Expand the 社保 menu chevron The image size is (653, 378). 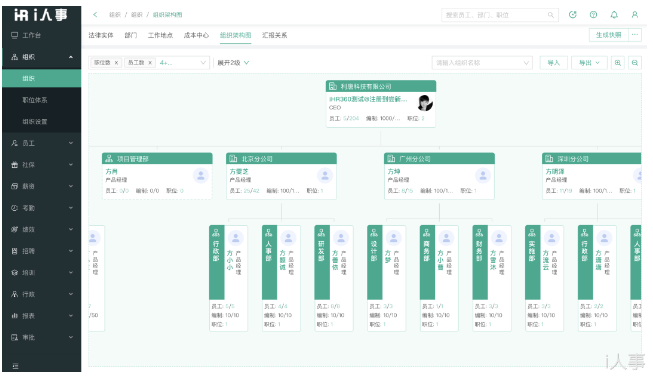tap(71, 165)
